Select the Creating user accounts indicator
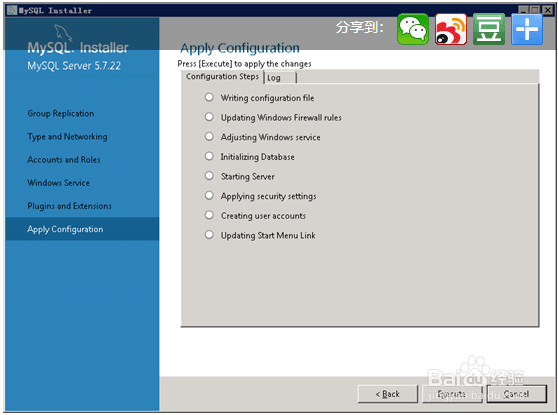 [x=209, y=215]
